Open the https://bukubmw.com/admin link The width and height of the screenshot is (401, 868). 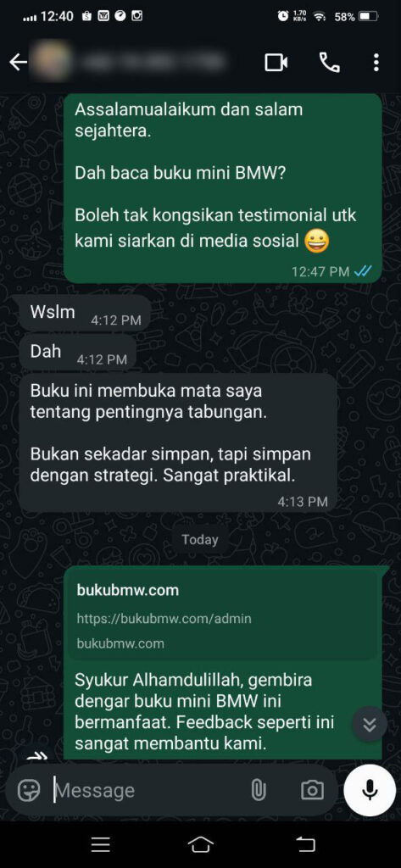click(164, 618)
